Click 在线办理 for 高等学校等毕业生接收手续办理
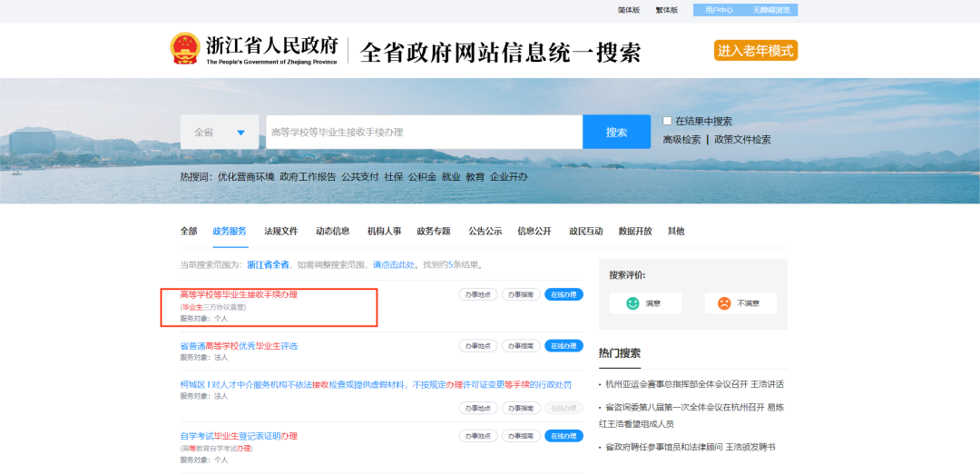 [563, 294]
